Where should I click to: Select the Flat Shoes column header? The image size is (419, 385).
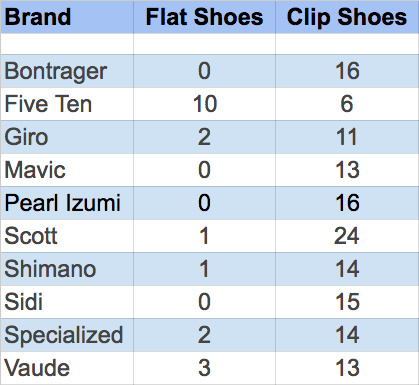pos(204,17)
